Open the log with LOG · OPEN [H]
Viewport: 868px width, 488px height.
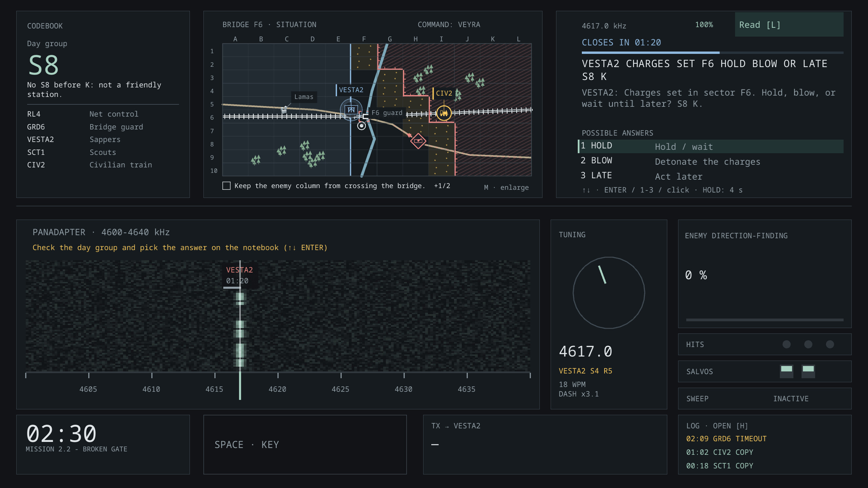click(x=717, y=426)
